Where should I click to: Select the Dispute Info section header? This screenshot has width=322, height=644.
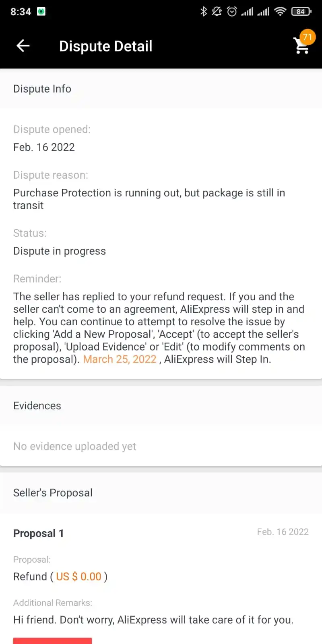(161, 89)
